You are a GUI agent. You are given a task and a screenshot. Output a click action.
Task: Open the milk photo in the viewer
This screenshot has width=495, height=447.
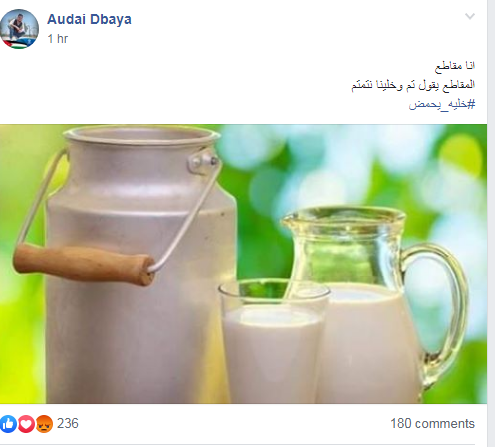point(243,264)
